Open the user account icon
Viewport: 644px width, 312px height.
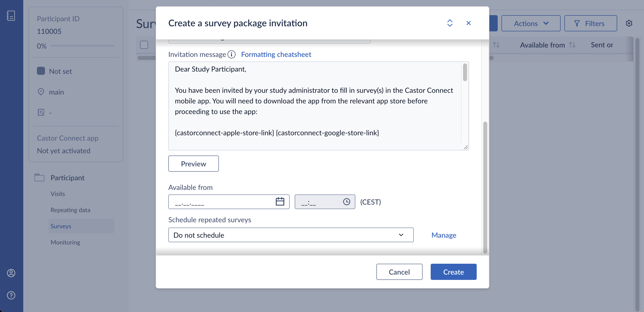click(x=11, y=273)
